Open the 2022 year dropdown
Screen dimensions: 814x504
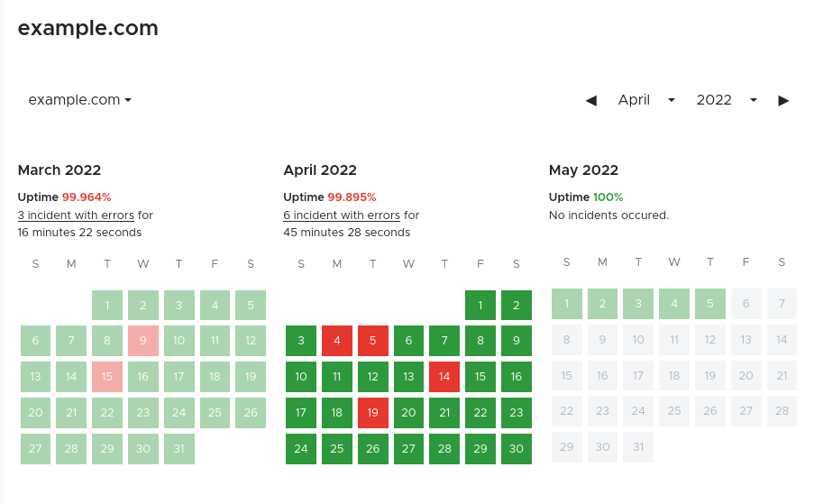726,100
